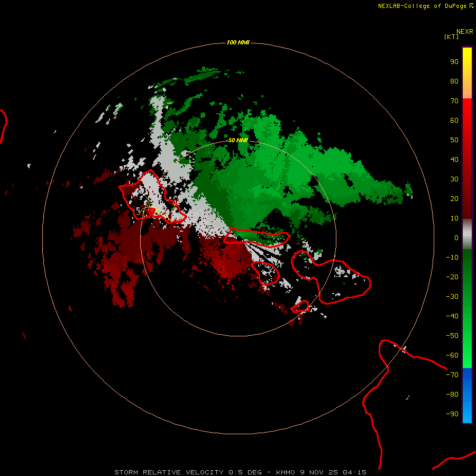Click the gray zero-velocity segment of color bar
The width and height of the screenshot is (476, 476).
(x=467, y=234)
